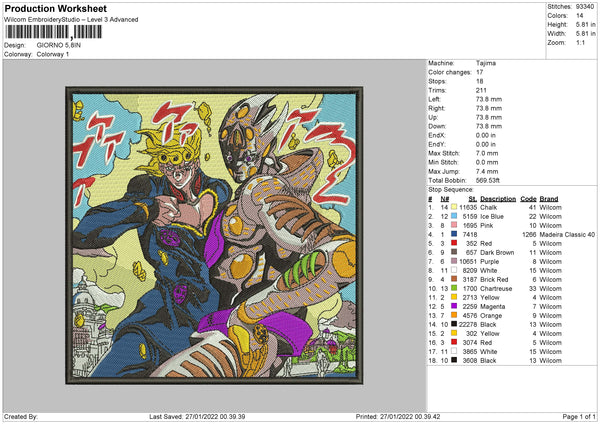Click the 'Created By:' footer label
Screen dimensions: 600x424
click(21, 416)
